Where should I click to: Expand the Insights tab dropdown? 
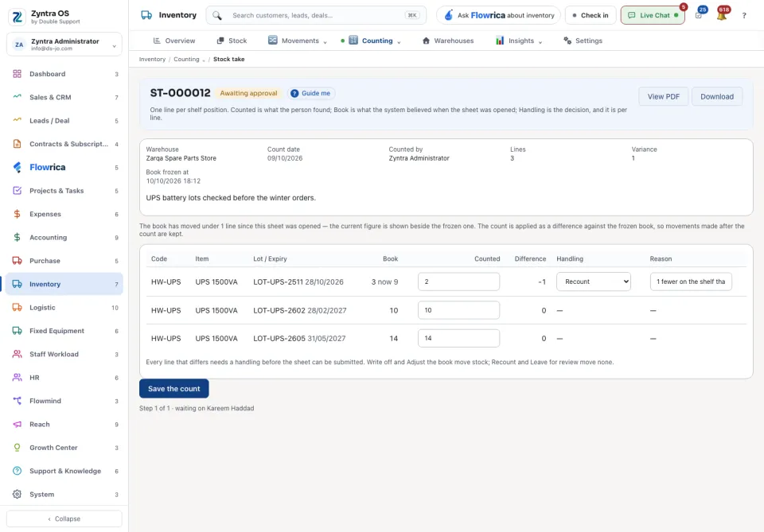coord(540,42)
